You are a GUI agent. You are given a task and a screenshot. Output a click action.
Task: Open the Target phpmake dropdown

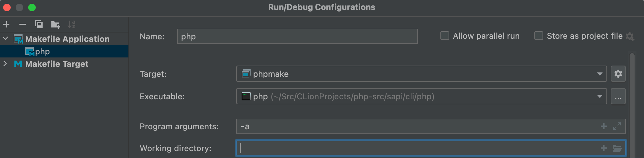coord(422,74)
